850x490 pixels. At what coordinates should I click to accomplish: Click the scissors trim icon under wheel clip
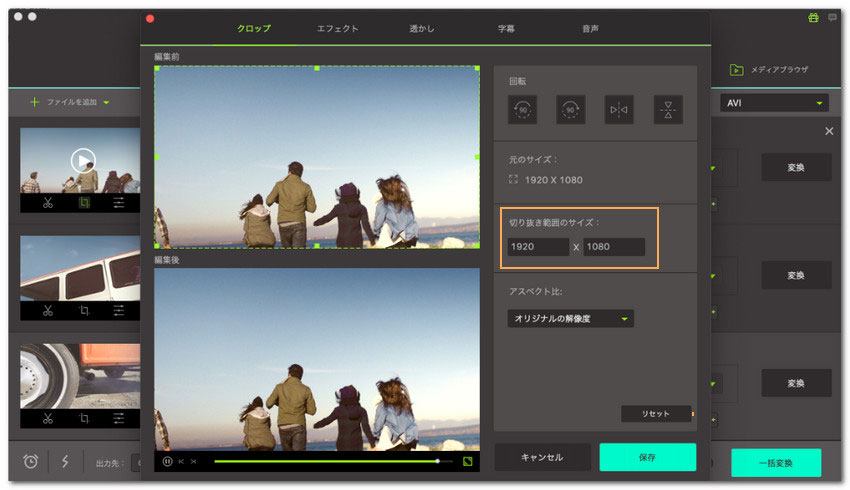pyautogui.click(x=48, y=418)
